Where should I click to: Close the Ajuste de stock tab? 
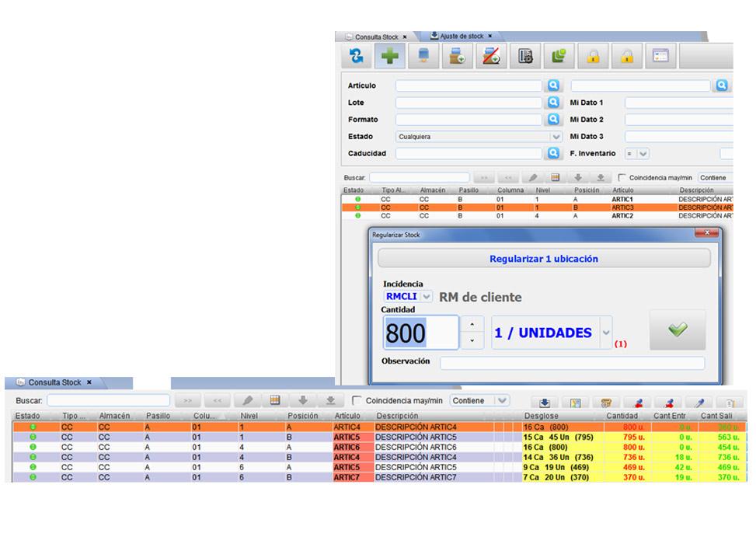pyautogui.click(x=489, y=37)
